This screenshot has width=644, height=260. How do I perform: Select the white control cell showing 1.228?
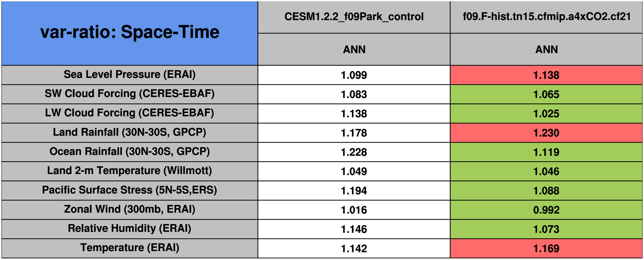pyautogui.click(x=354, y=152)
